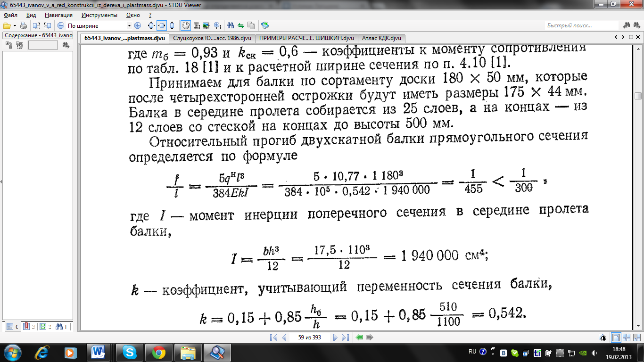
Task: Click collapse all contents icon
Action: coord(19,45)
